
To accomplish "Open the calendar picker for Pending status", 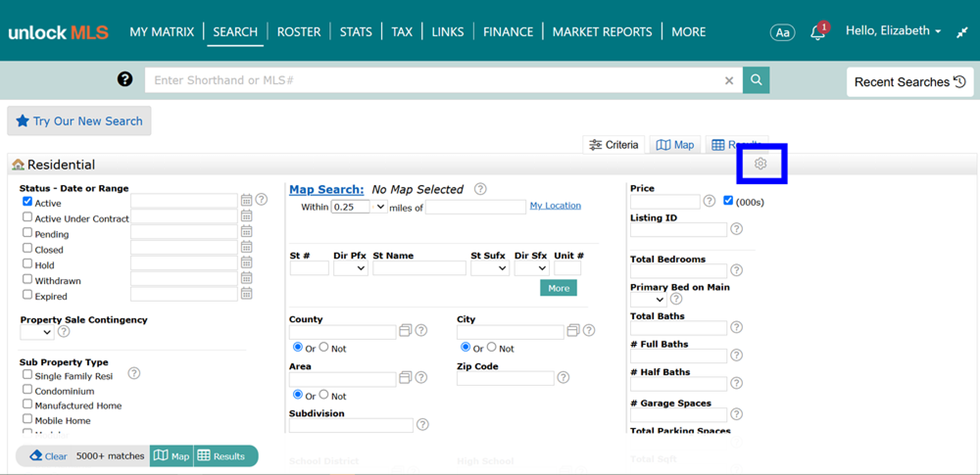I will [x=247, y=231].
